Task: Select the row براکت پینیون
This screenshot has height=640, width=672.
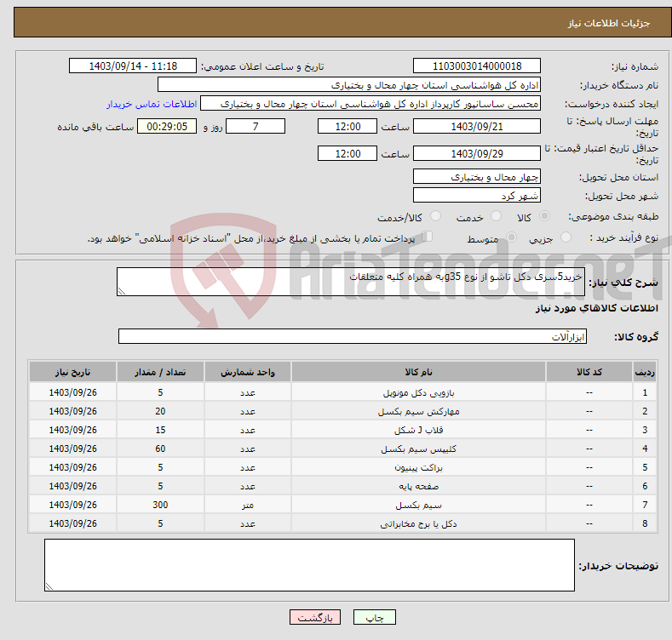Action: (343, 467)
